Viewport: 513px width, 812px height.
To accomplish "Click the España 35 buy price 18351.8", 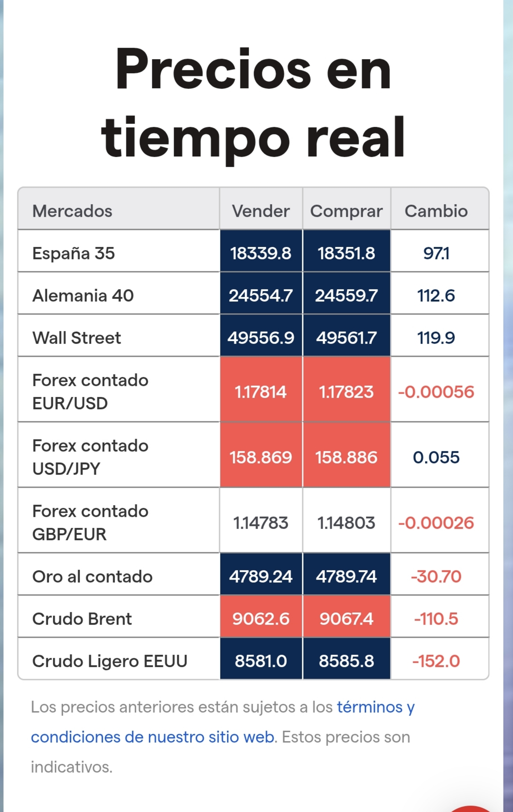I will coord(346,253).
